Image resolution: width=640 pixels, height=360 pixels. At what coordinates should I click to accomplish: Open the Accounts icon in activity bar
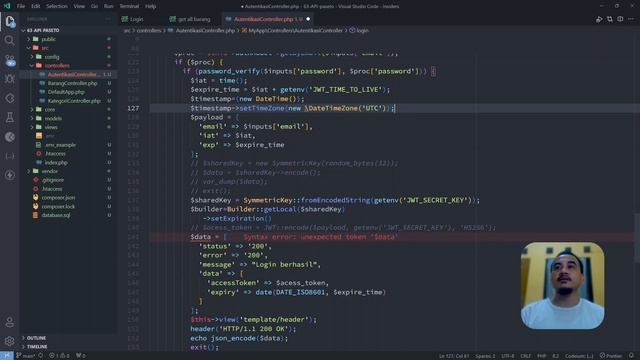coord(10,322)
